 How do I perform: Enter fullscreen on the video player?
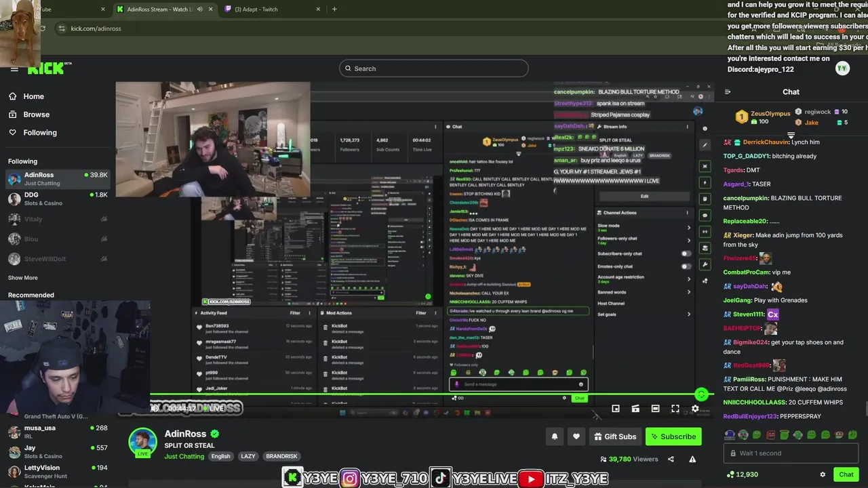675,409
